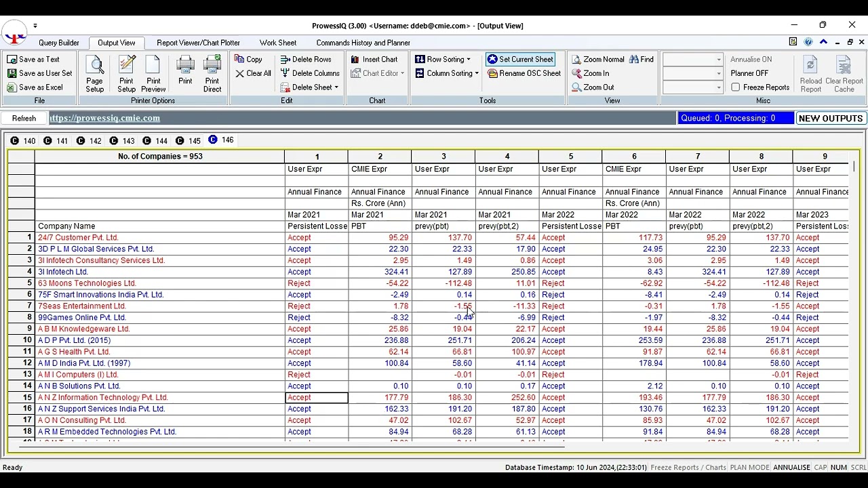This screenshot has width=868, height=488.
Task: Select column 6 header
Action: tap(633, 157)
